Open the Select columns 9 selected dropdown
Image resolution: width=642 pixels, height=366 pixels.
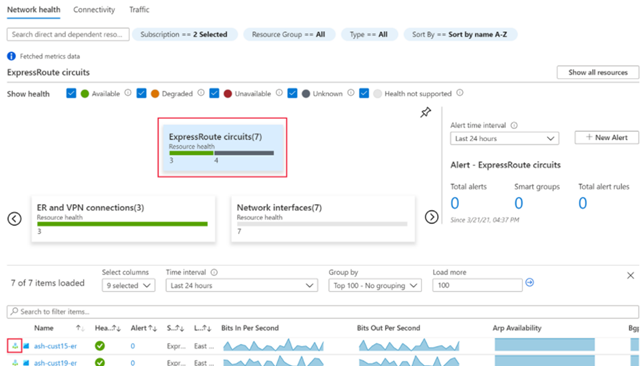click(x=129, y=285)
